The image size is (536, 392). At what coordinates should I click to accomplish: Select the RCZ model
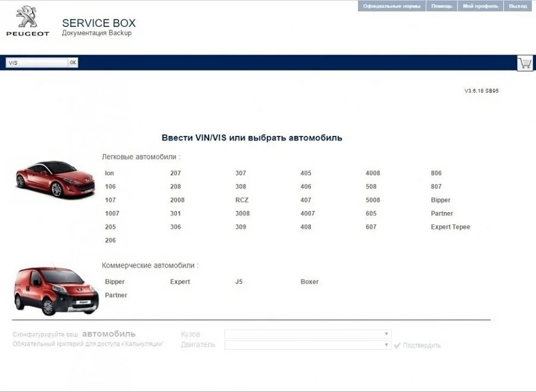tap(242, 200)
